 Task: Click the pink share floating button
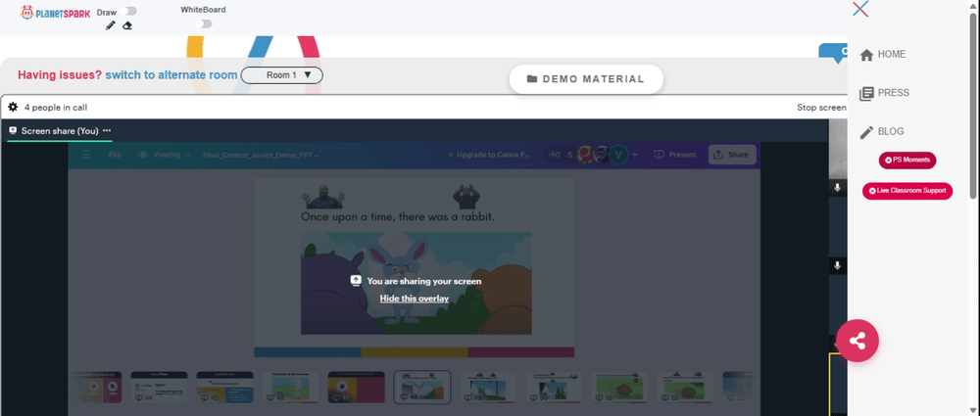(857, 341)
